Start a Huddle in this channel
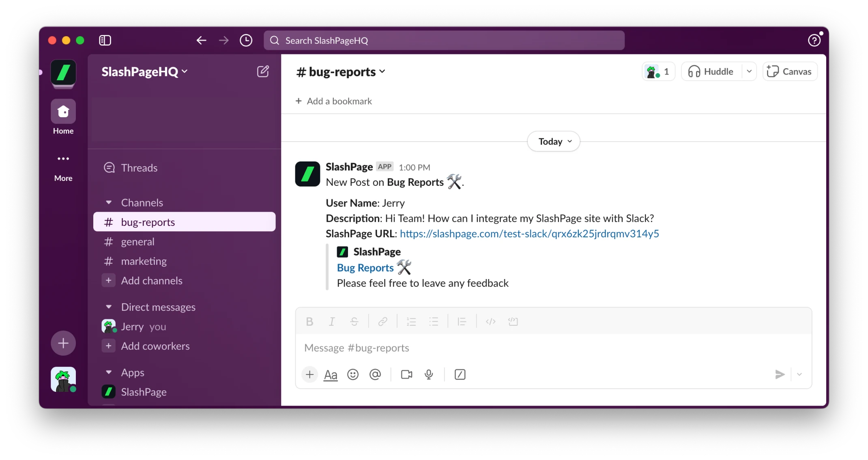This screenshot has height=460, width=868. point(712,72)
